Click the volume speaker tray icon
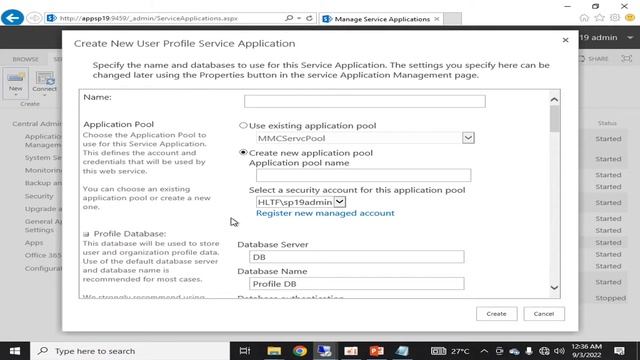This screenshot has width=640, height=360. pos(560,351)
